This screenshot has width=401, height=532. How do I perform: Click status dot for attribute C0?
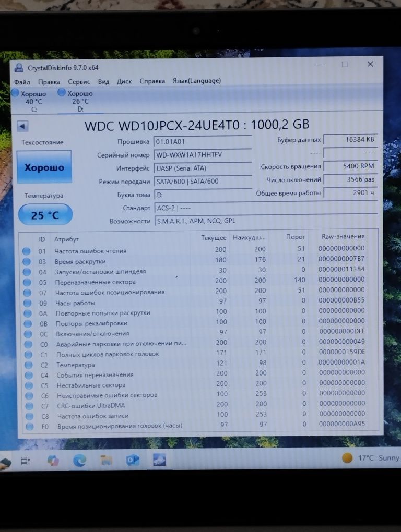(x=28, y=344)
